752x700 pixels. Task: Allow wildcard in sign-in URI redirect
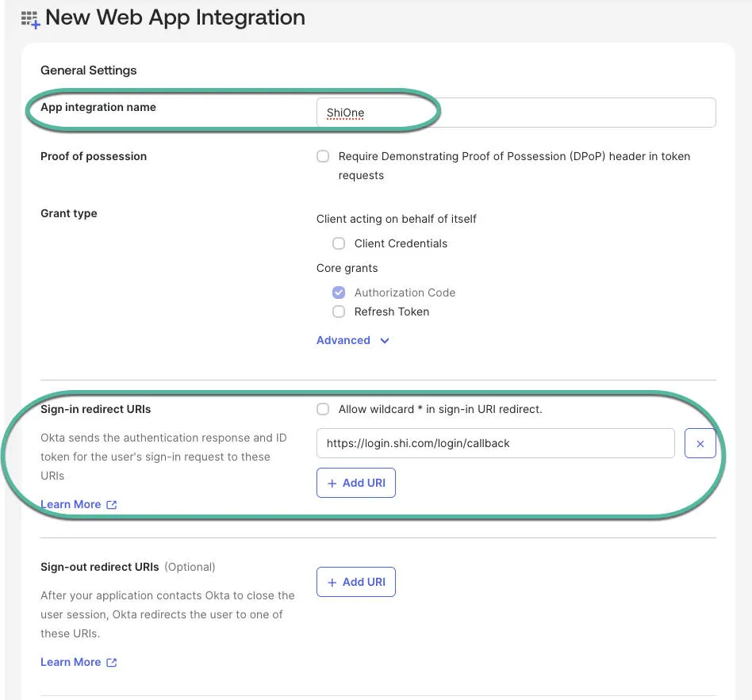click(x=323, y=409)
